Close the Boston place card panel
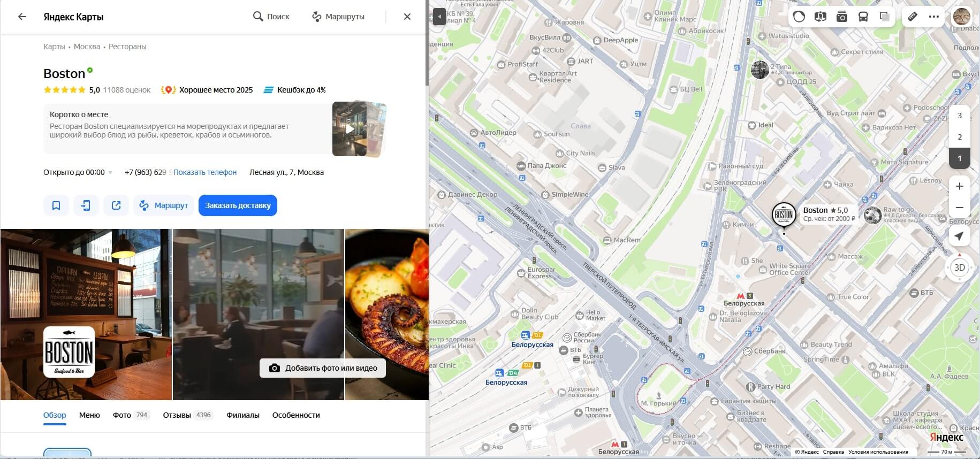This screenshot has height=459, width=980. [407, 17]
